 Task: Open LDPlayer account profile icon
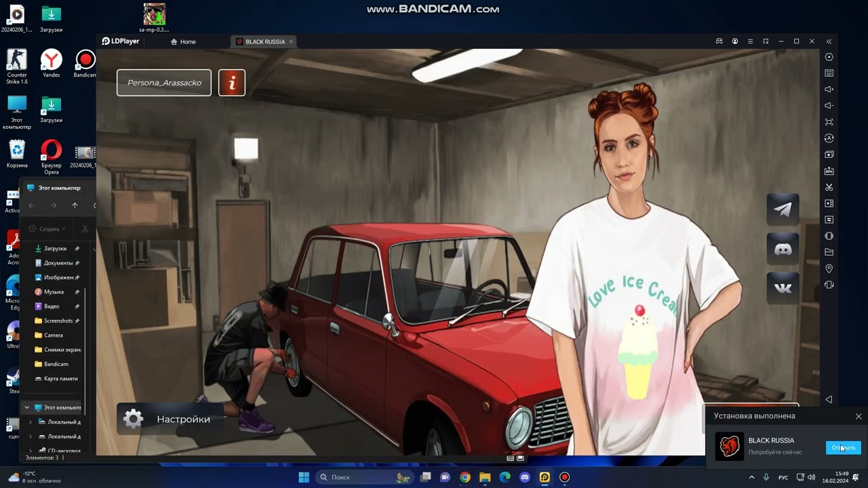click(x=735, y=41)
